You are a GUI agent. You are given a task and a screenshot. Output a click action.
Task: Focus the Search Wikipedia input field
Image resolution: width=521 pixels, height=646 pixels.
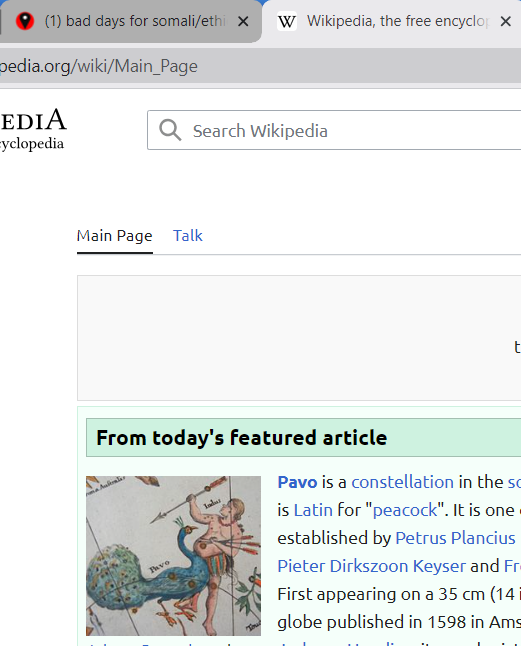coord(334,130)
